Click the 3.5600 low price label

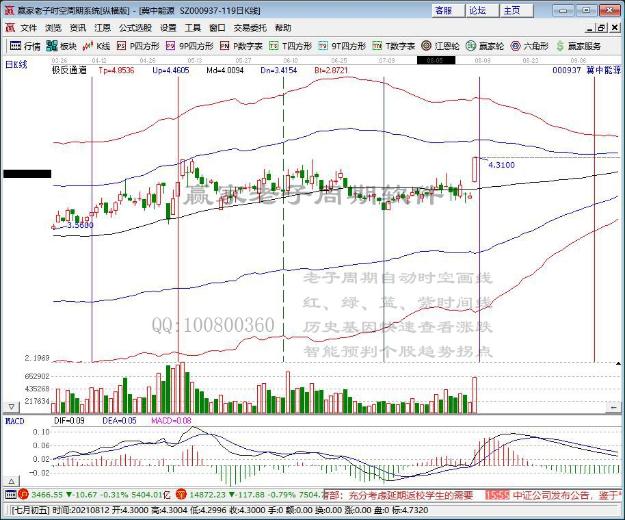80,225
